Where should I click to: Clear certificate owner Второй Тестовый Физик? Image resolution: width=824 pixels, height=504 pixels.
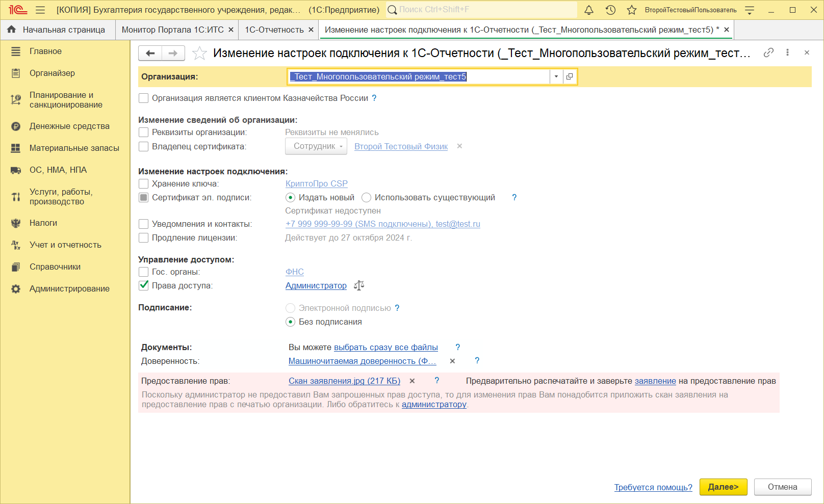coord(459,146)
